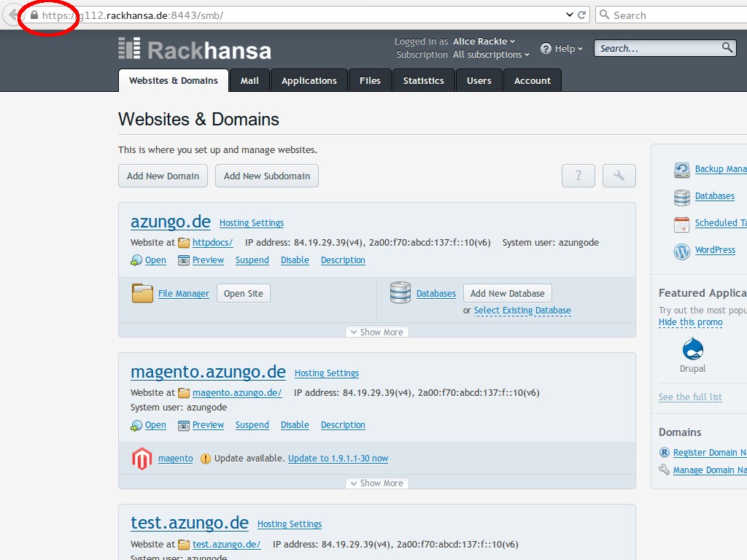Image resolution: width=747 pixels, height=560 pixels.
Task: Click the Databases cylinder icon in azungo.de
Action: click(400, 292)
